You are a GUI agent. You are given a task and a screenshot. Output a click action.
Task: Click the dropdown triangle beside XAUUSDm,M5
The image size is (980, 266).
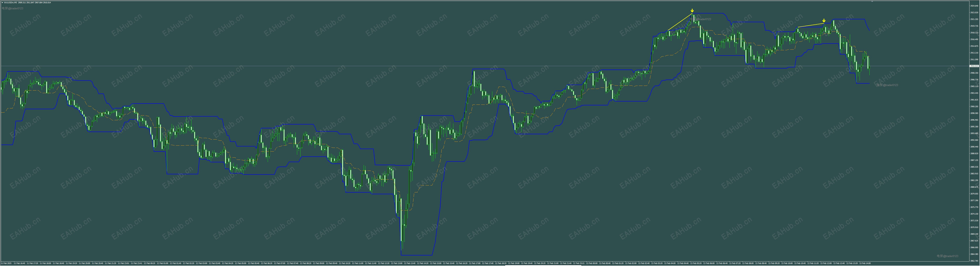(2, 2)
